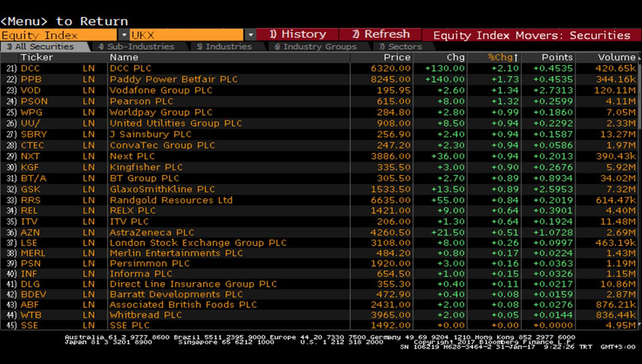Click the 120.11M volume value
The image size is (642, 364).
coord(615,90)
